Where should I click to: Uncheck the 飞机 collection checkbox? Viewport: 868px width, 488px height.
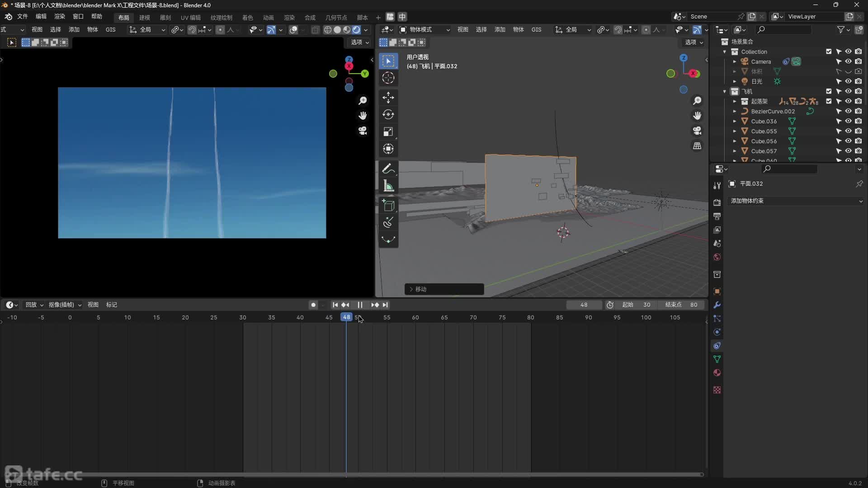[x=829, y=91]
